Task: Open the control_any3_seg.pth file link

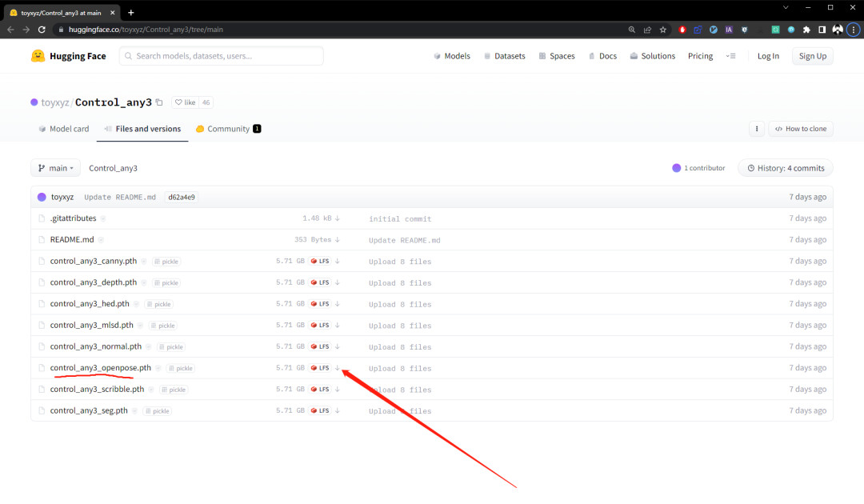Action: coord(89,410)
